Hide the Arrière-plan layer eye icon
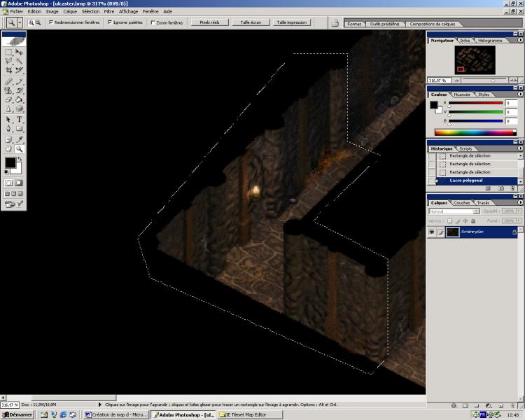 tap(432, 232)
